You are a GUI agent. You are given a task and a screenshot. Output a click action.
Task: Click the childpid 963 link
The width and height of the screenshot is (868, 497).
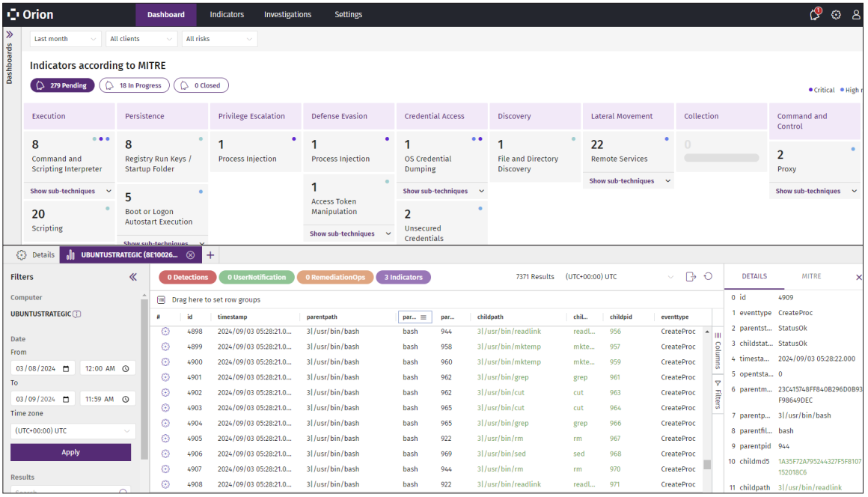[x=615, y=393]
